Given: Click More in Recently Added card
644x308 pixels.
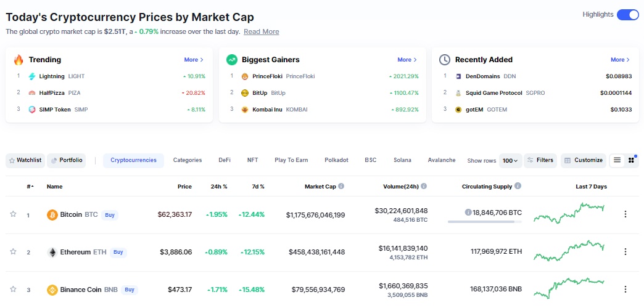Looking at the screenshot, I should 620,60.
